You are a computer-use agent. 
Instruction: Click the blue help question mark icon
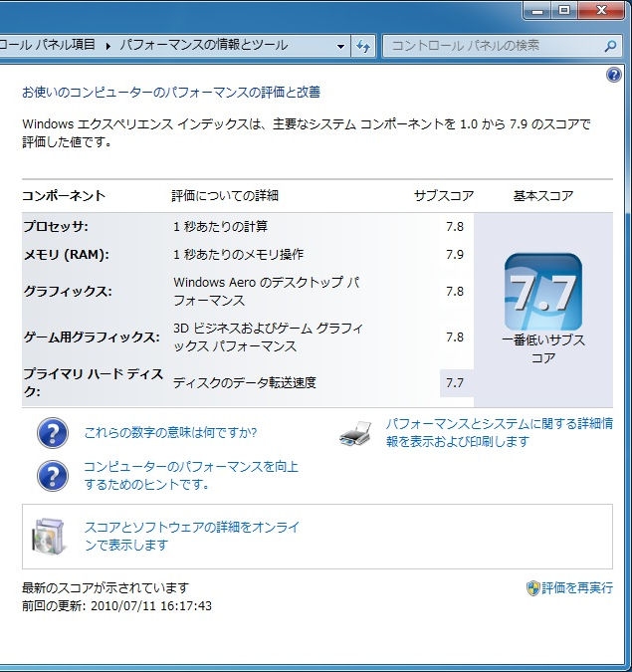(613, 75)
